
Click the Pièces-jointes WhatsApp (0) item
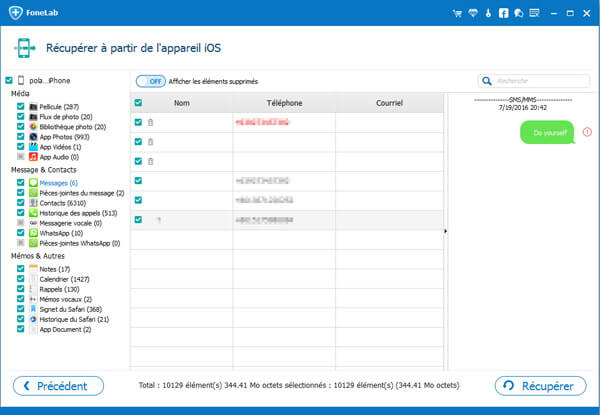(x=80, y=243)
